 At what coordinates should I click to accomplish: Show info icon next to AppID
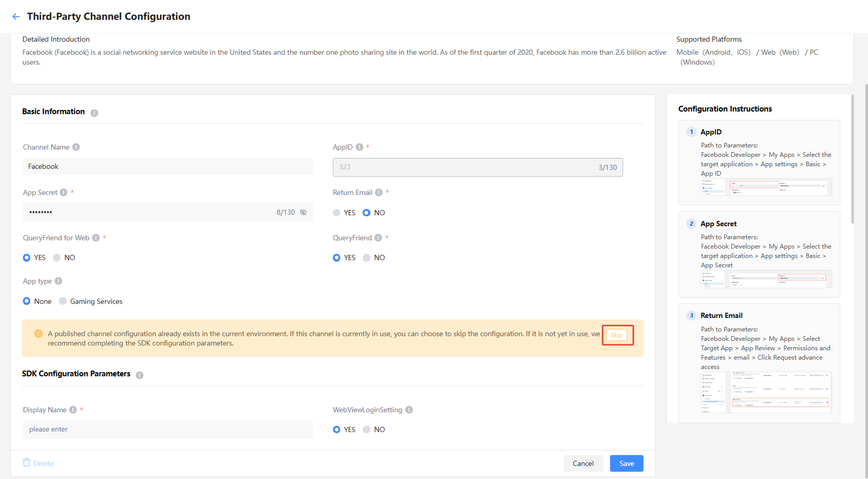coord(359,147)
